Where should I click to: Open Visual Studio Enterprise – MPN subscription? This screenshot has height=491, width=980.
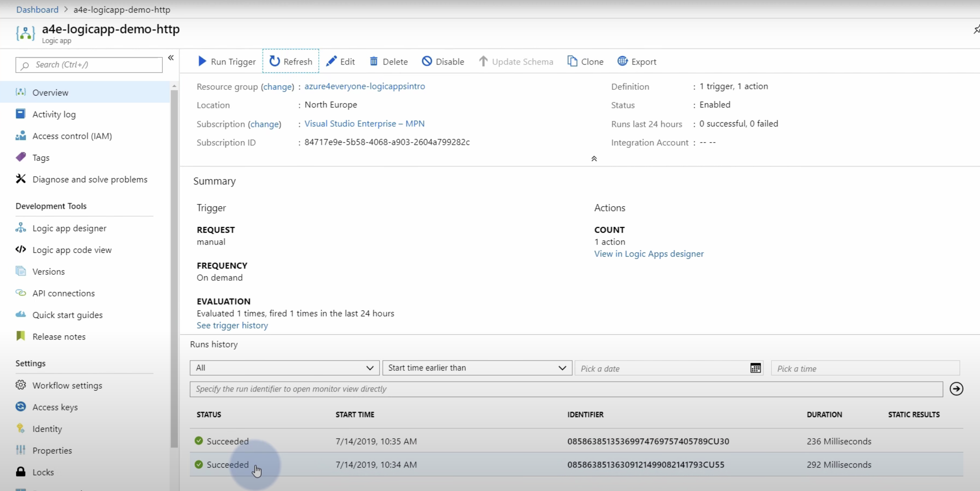tap(364, 124)
